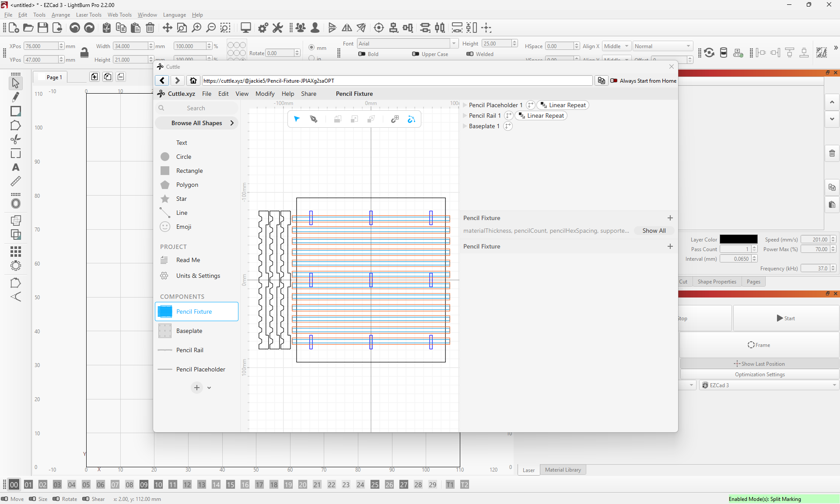Screen dimensions: 840x504
Task: Expand the Baseplate 1 tree item
Action: pyautogui.click(x=465, y=126)
